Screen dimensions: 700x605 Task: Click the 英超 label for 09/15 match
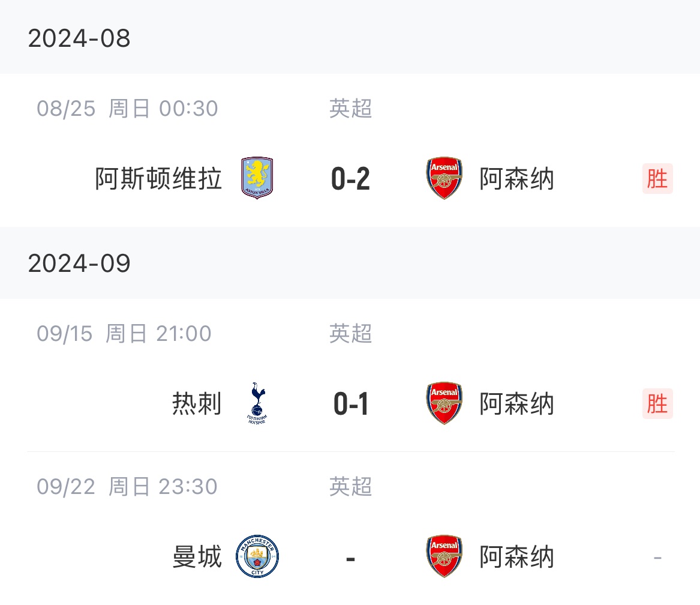pos(350,334)
